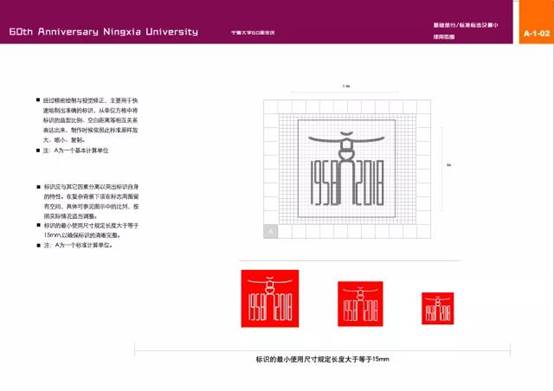Click the height dimension label right of grid

pos(449,165)
